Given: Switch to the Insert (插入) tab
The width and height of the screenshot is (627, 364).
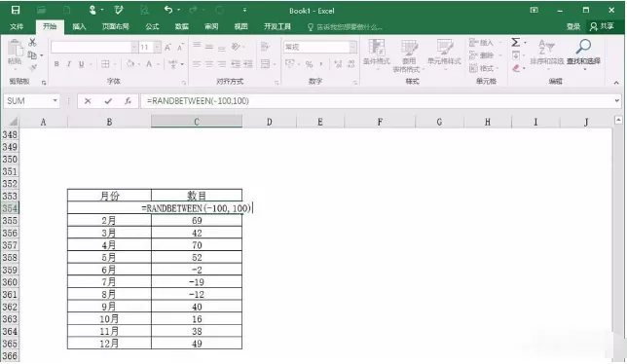Looking at the screenshot, I should coord(79,27).
